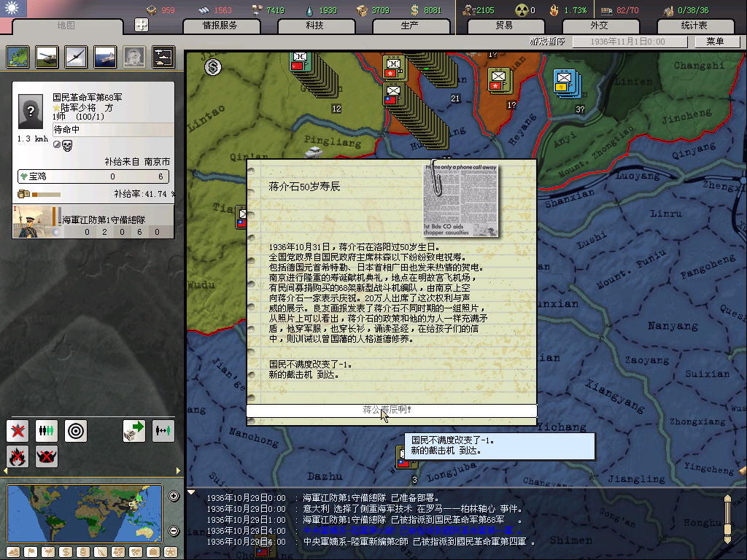Open the hotkey units list icon
747x560 pixels.
click(x=163, y=57)
